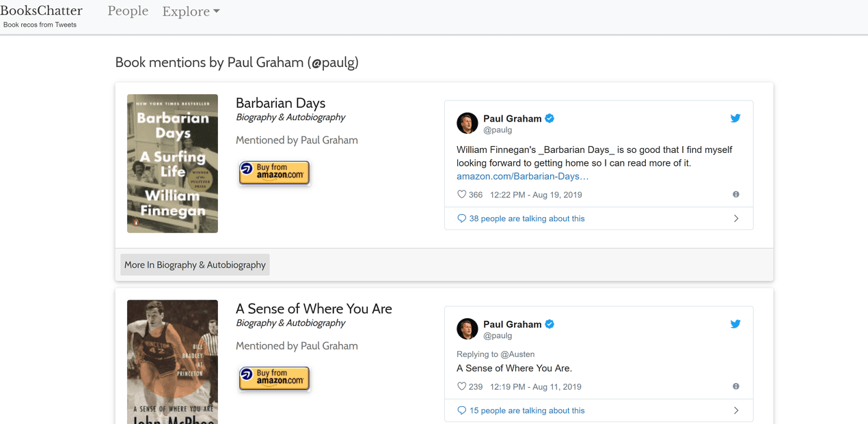Click Buy from Amazon for Barbarian Days

274,172
